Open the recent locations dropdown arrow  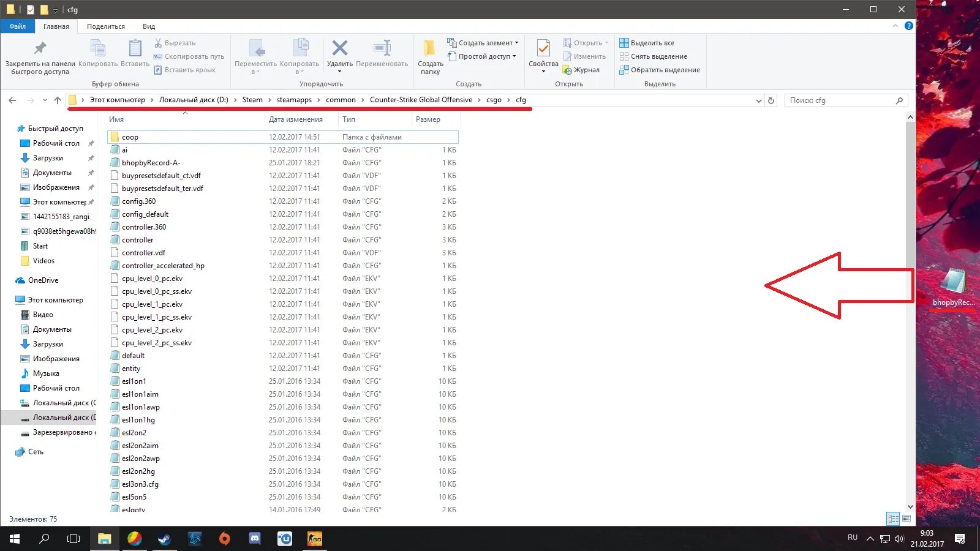point(45,100)
